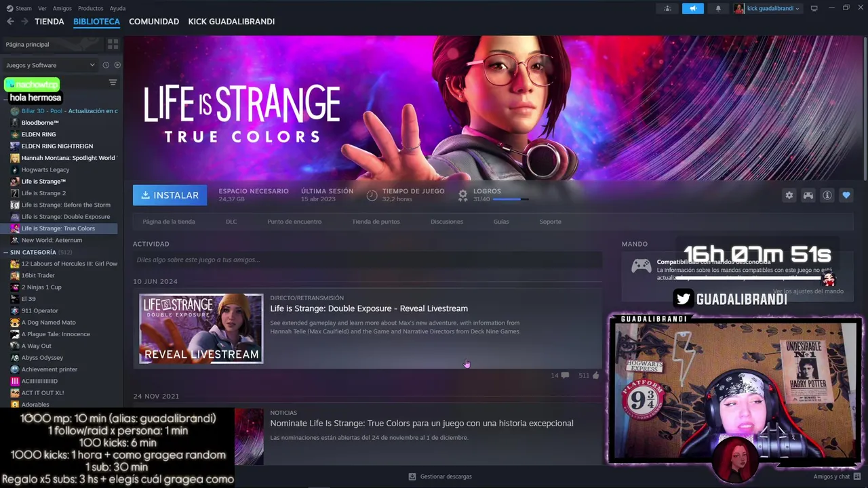Select New World: Aeternum in library

[52, 240]
